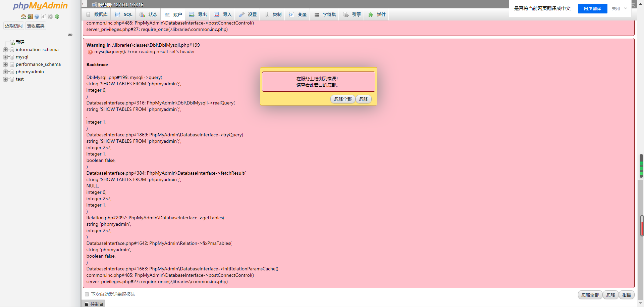The width and height of the screenshot is (644, 307).
Task: Open the SQL tab
Action: [x=123, y=14]
